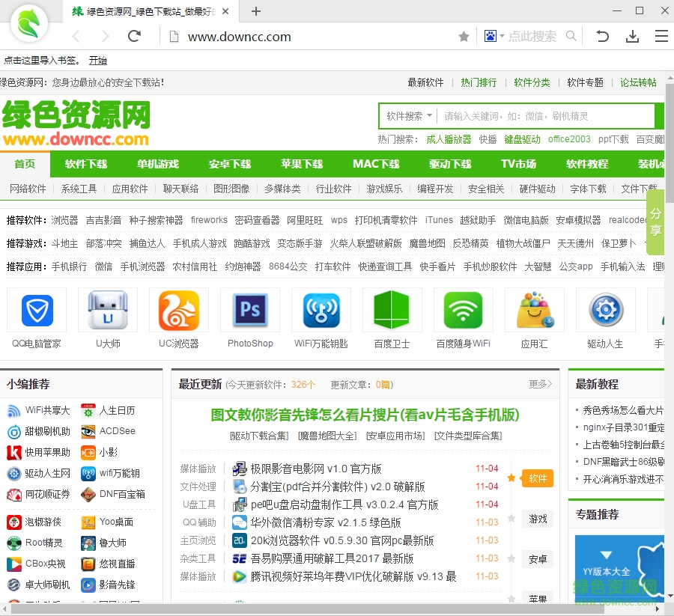Open the 热门排行 link

pyautogui.click(x=479, y=83)
